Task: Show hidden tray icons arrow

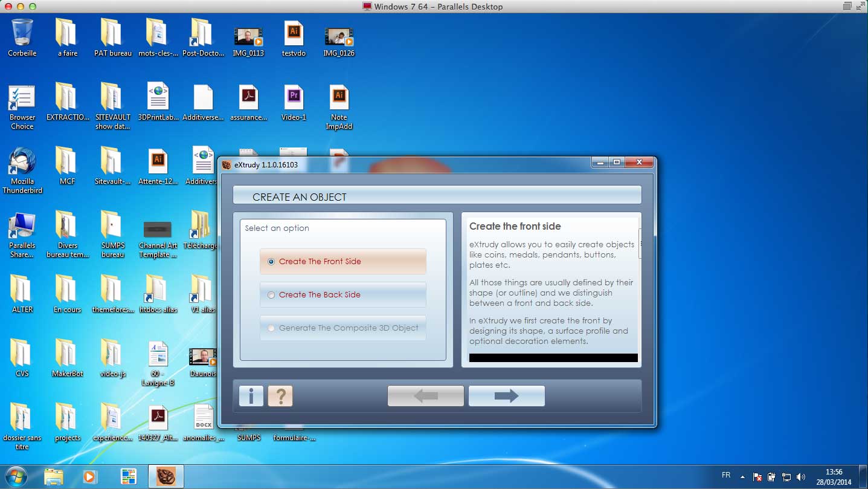Action: click(743, 476)
